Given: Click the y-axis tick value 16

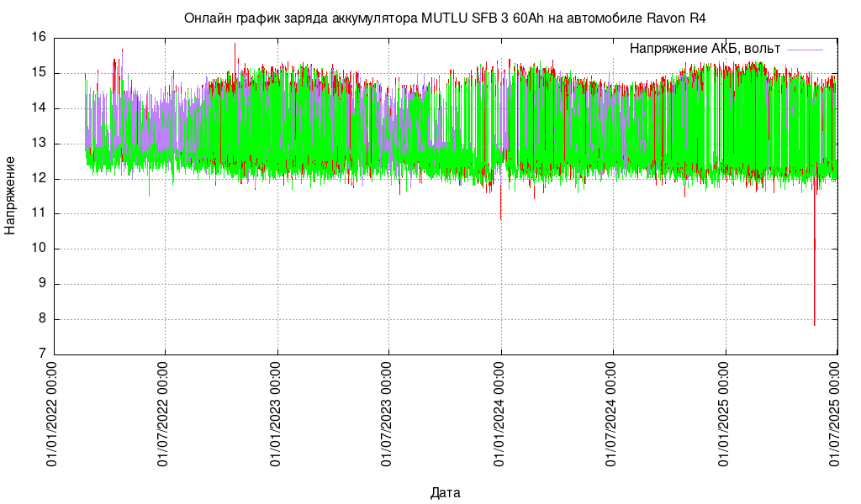Looking at the screenshot, I should [x=39, y=38].
